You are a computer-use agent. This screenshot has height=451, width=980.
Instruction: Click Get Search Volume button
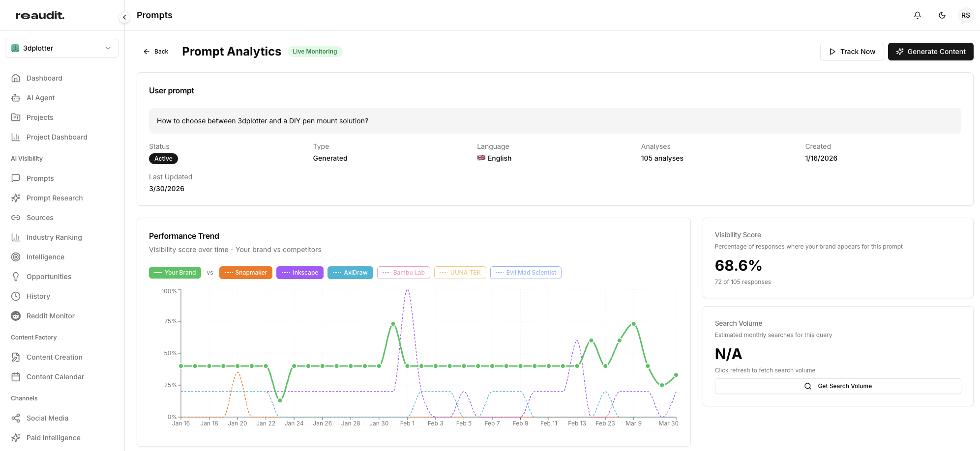[837, 386]
